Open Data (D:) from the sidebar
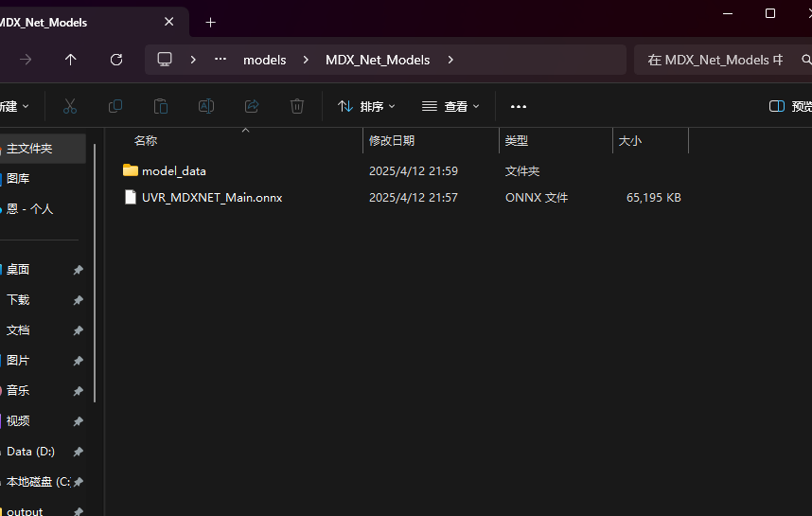Screen dimensions: 812x516 30,452
